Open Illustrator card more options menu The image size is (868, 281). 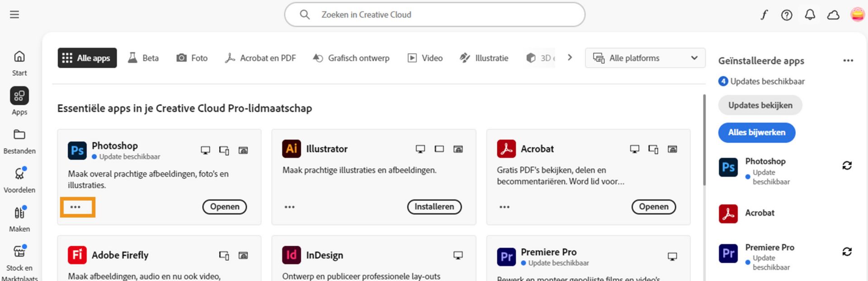[290, 207]
